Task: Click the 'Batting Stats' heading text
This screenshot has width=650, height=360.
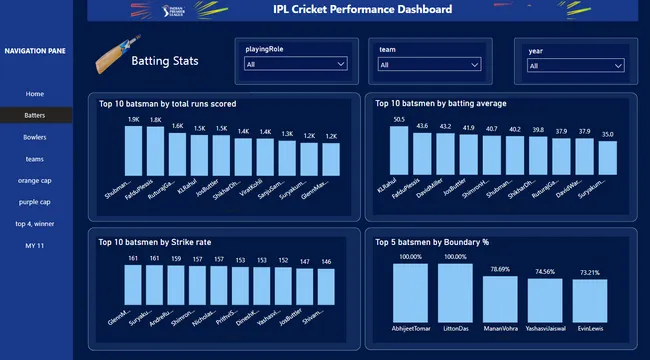Action: 165,61
